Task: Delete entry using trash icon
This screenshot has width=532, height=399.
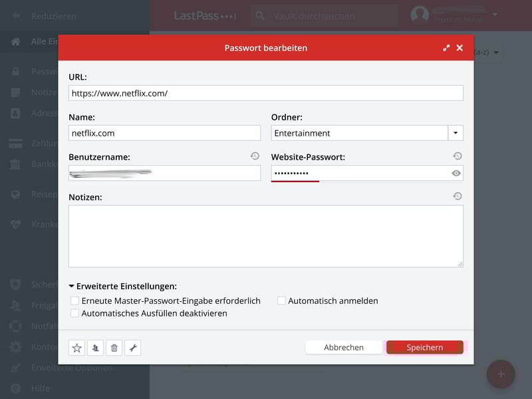Action: point(114,348)
